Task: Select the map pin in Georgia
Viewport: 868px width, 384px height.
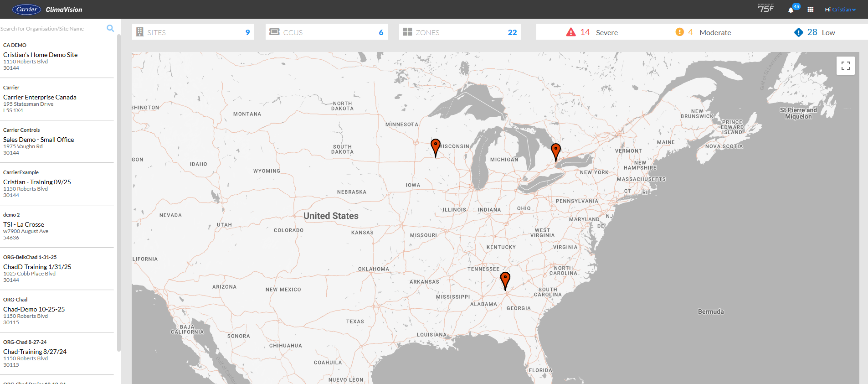Action: coord(505,281)
